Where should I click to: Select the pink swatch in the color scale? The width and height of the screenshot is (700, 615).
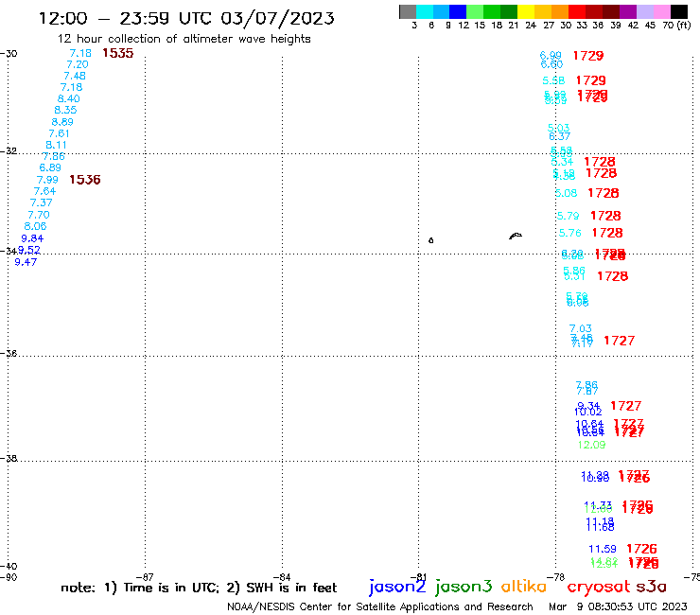(x=661, y=11)
